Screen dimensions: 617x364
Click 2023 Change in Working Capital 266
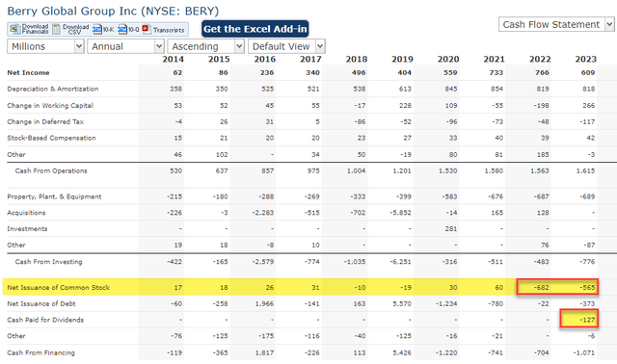point(589,105)
